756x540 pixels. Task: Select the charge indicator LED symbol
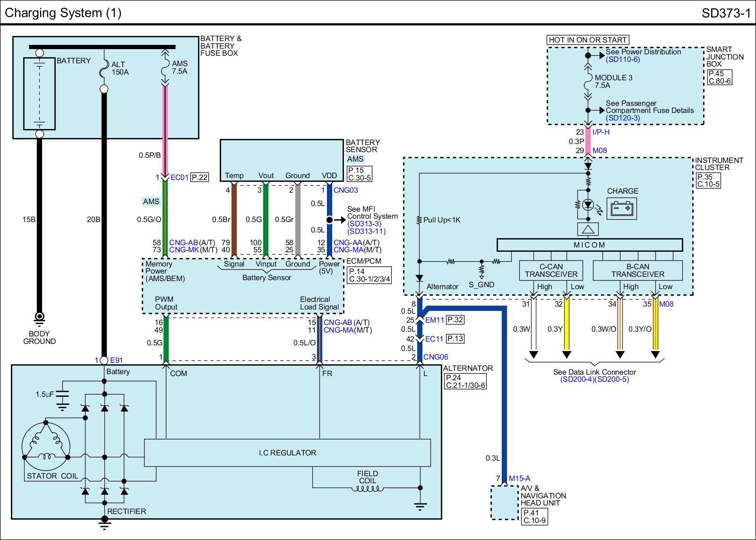click(588, 205)
